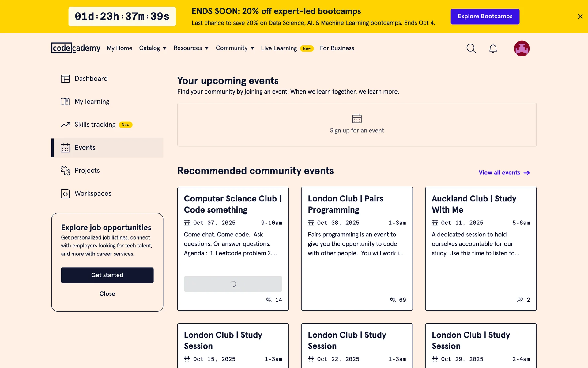Click the notifications bell icon
Image resolution: width=588 pixels, height=368 pixels.
[493, 48]
